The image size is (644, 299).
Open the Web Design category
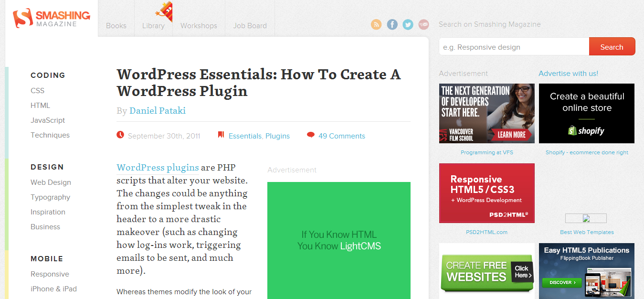point(51,182)
